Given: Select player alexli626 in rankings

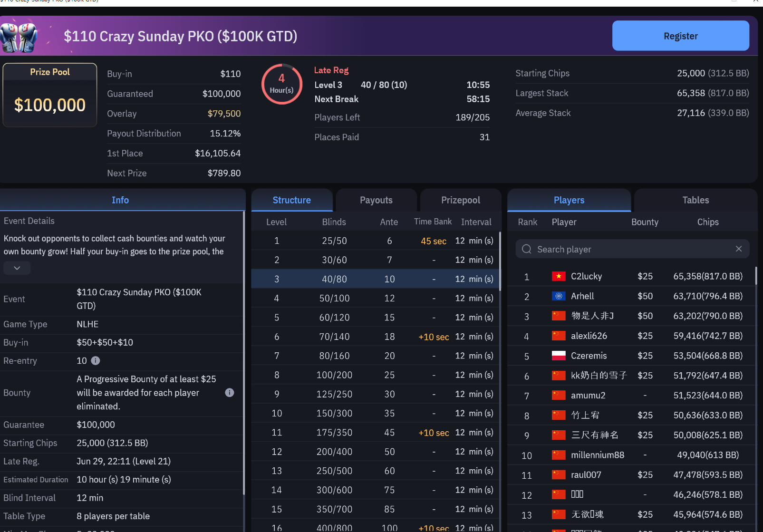Looking at the screenshot, I should [x=589, y=336].
